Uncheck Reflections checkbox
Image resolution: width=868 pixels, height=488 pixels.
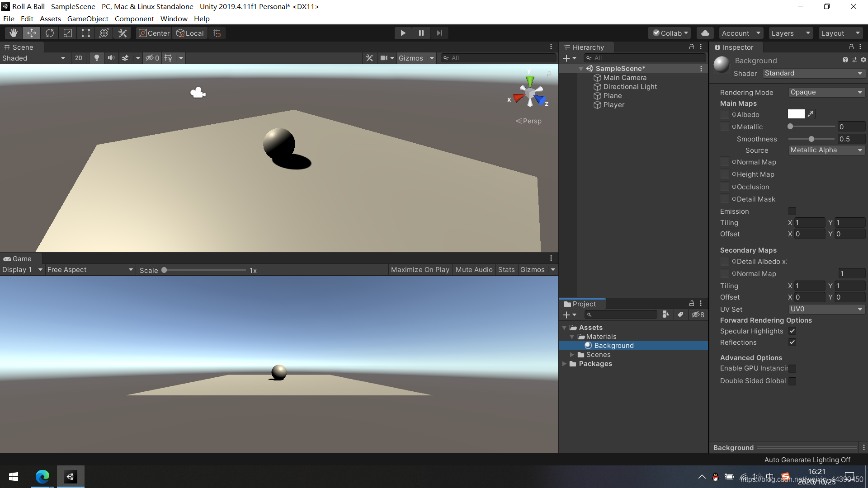pos(792,342)
